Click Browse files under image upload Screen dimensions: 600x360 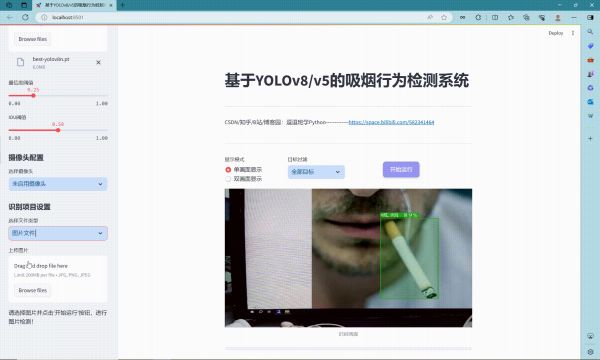coord(33,290)
